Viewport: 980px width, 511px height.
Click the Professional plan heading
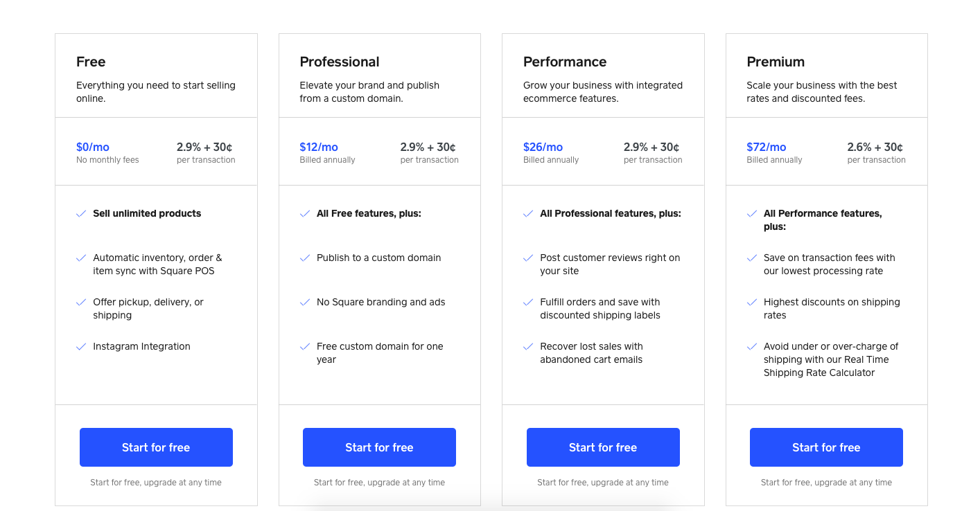click(x=339, y=62)
